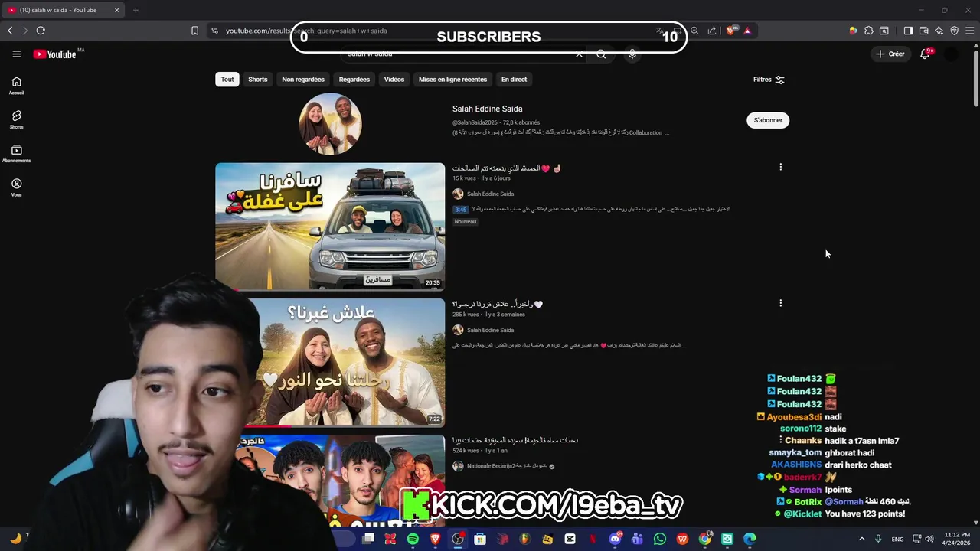Clear the YouTube search query with X
Viewport: 980px width, 551px height.
tap(579, 54)
